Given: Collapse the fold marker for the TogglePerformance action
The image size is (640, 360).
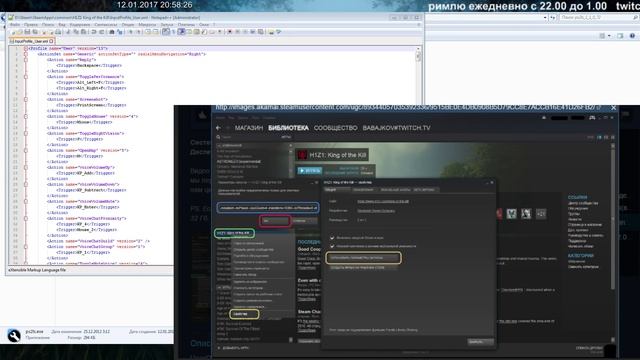Looking at the screenshot, I should [26, 77].
